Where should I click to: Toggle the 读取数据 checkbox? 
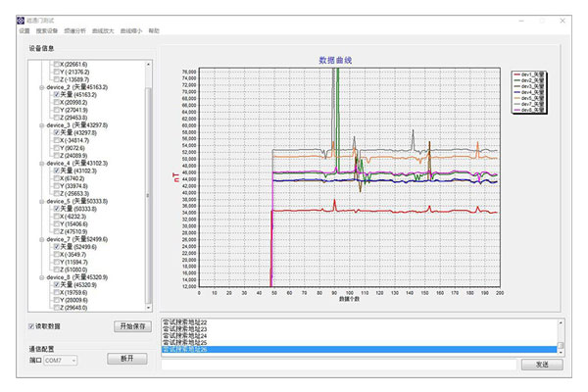(x=31, y=326)
